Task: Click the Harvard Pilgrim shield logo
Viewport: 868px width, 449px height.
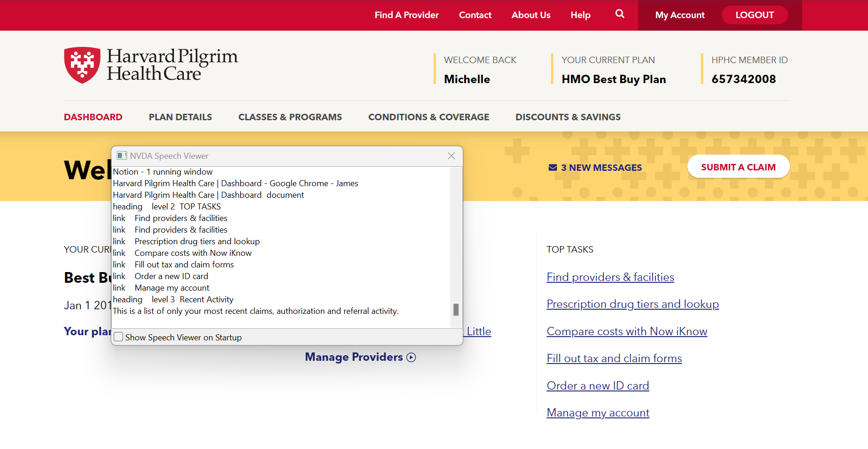Action: tap(82, 65)
